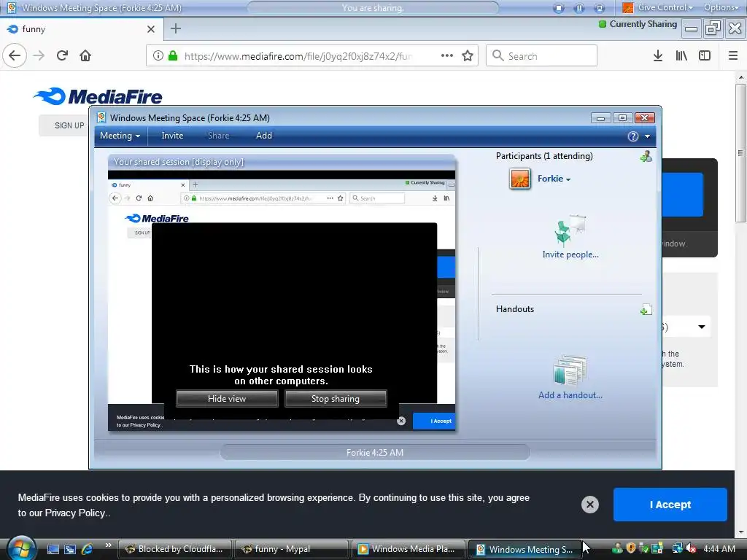Open the browser Downloads arrow icon

658,55
